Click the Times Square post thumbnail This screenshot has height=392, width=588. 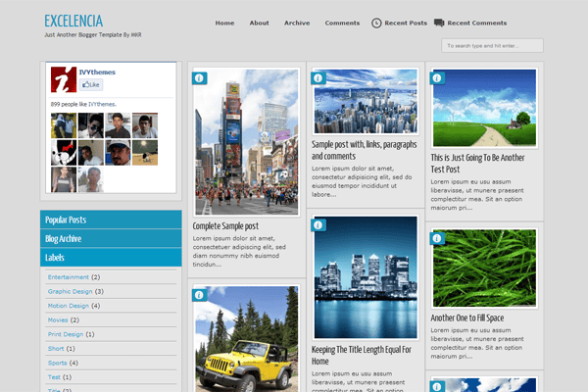[247, 142]
